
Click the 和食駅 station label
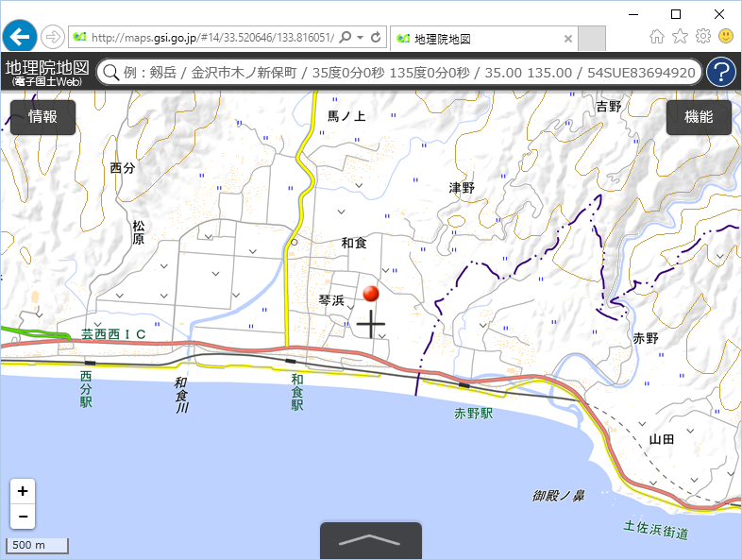pyautogui.click(x=296, y=392)
